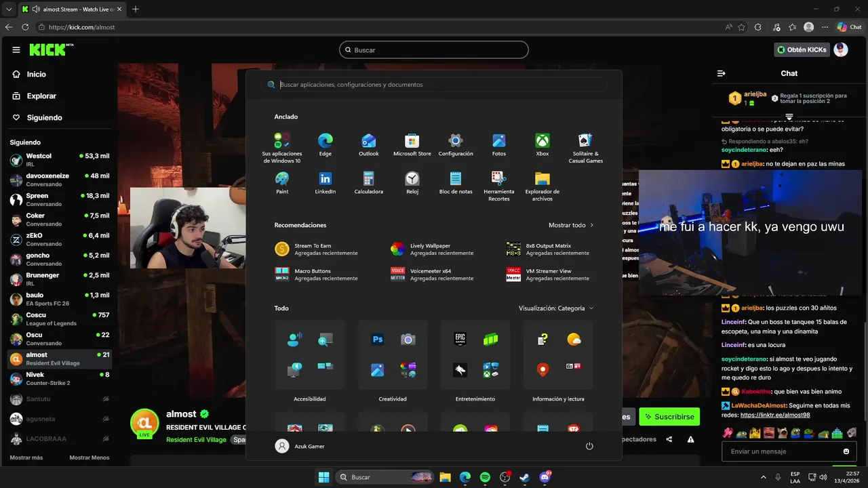
Task: Open Stream To Earn recommendation
Action: click(x=317, y=249)
